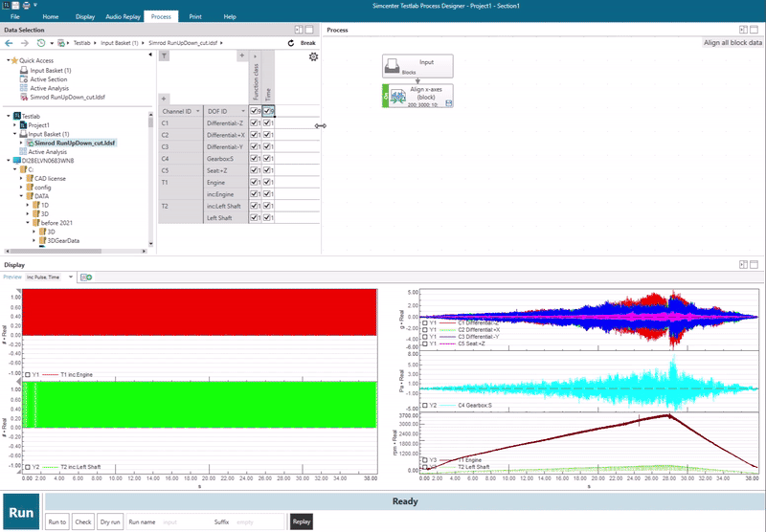Viewport: 766px width, 532px height.
Task: Click the print icon in title bar
Action: [x=27, y=5]
